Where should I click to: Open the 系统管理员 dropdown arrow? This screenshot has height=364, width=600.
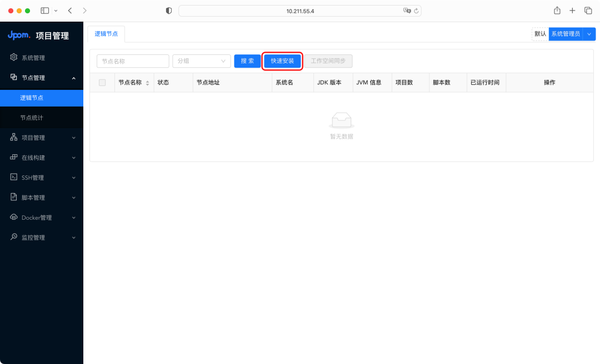tap(589, 34)
